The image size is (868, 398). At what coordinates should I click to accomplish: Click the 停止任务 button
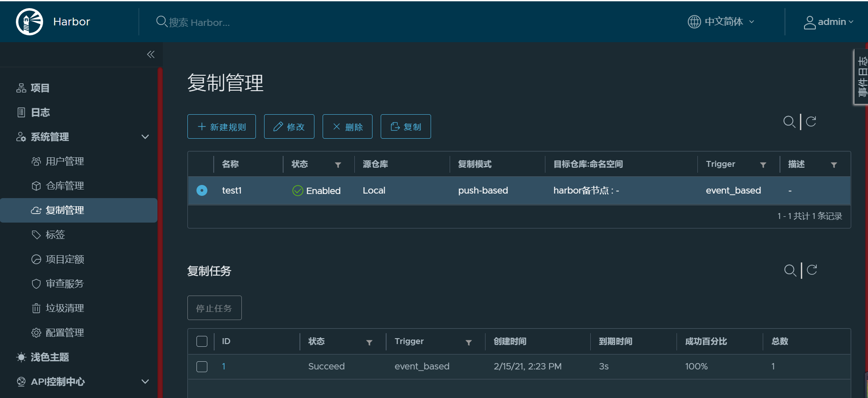tap(214, 308)
